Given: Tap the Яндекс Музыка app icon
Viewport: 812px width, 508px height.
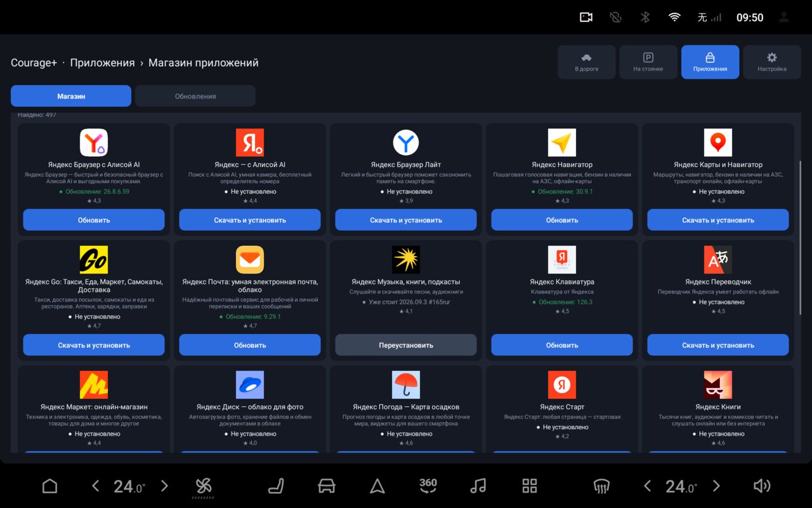Looking at the screenshot, I should click(x=406, y=260).
